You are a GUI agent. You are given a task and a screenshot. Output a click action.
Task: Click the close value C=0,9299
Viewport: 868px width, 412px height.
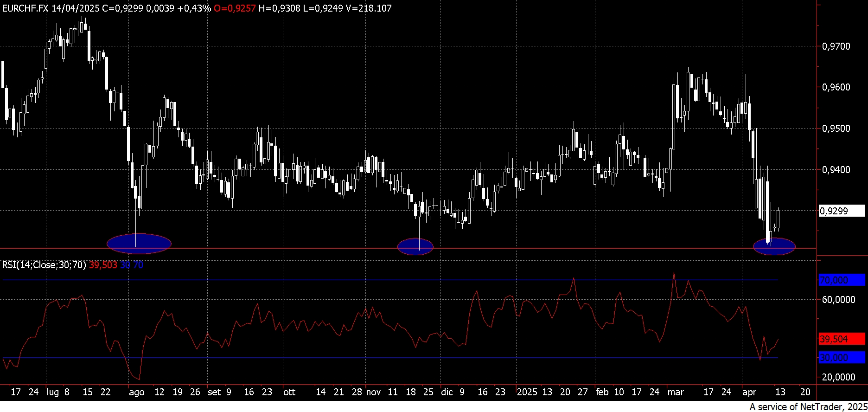pyautogui.click(x=122, y=8)
